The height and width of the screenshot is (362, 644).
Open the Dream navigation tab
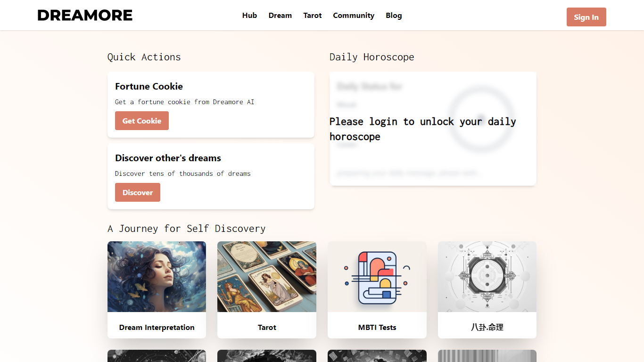[280, 16]
